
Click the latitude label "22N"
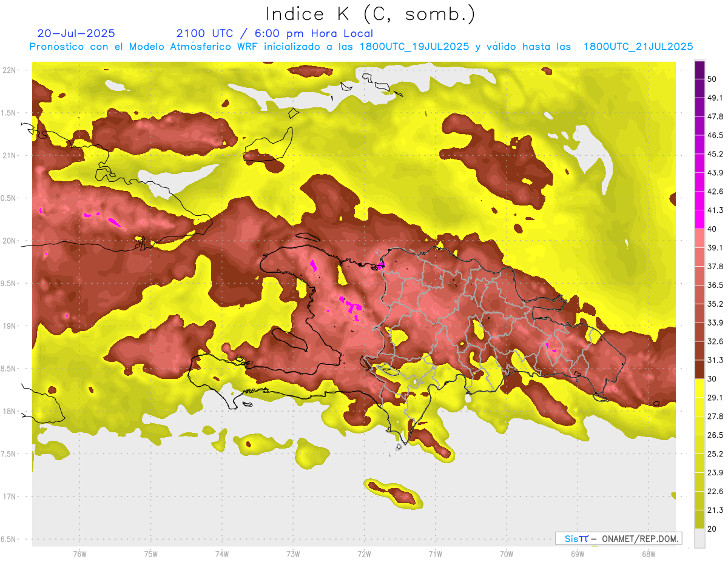pyautogui.click(x=10, y=70)
